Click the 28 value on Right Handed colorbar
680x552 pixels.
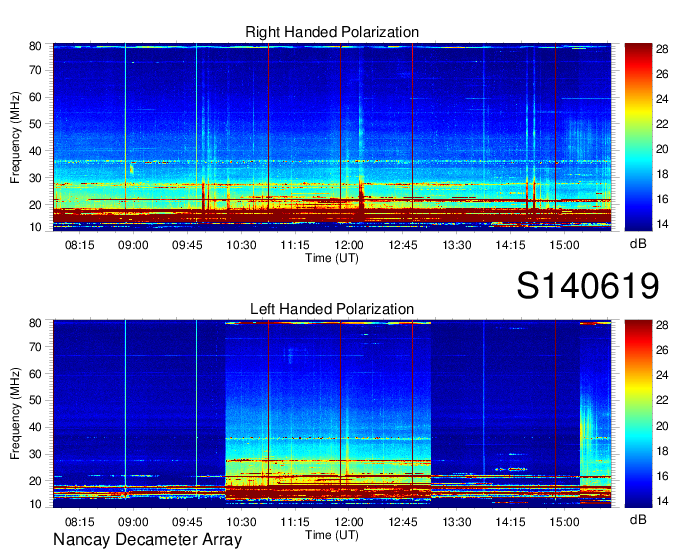(662, 49)
